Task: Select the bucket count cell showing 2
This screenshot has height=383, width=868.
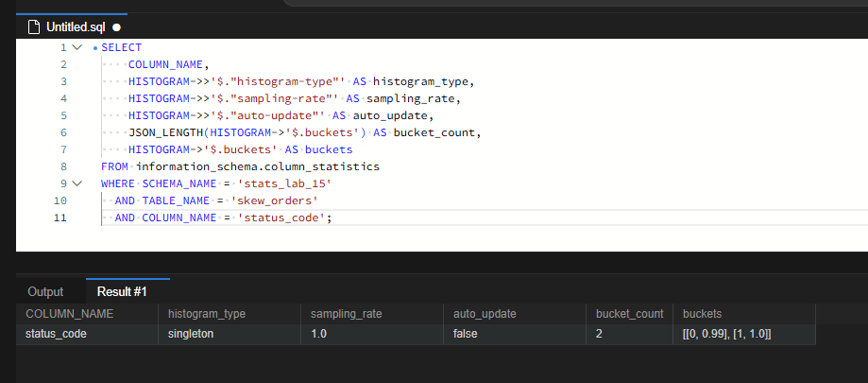Action: (x=629, y=334)
